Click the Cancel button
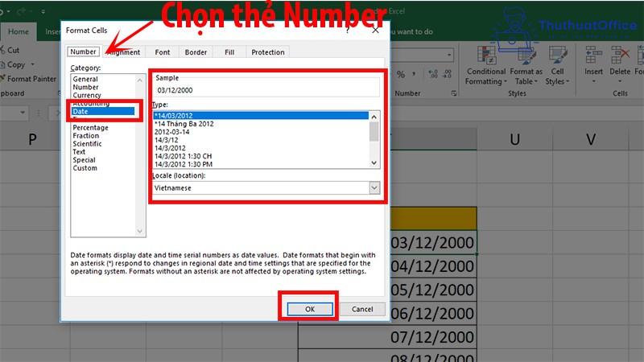This screenshot has width=644, height=362. click(x=362, y=309)
